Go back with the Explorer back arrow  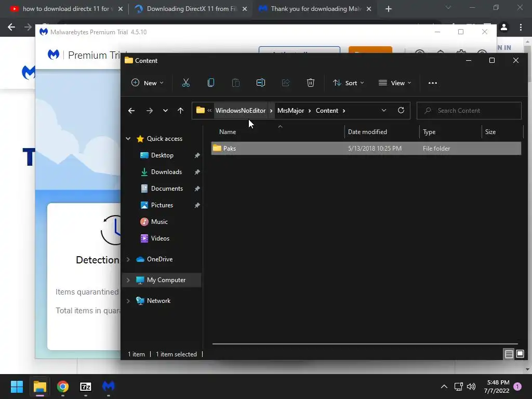pos(131,111)
